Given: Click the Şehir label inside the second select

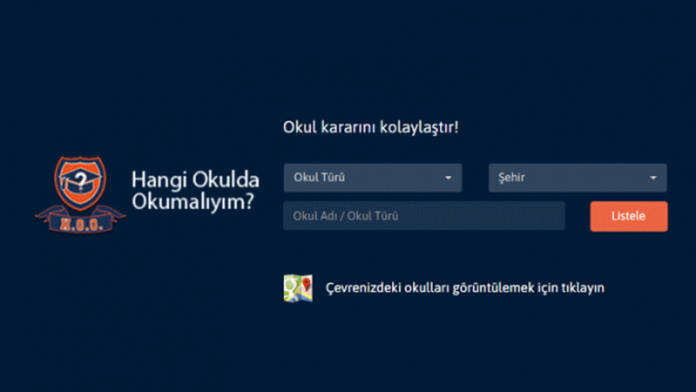Looking at the screenshot, I should coord(511,178).
